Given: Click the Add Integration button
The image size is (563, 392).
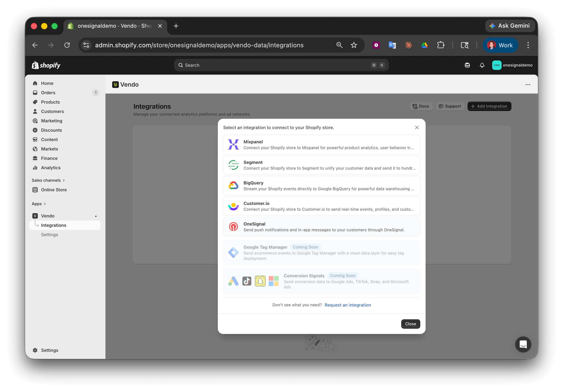Looking at the screenshot, I should [x=489, y=106].
